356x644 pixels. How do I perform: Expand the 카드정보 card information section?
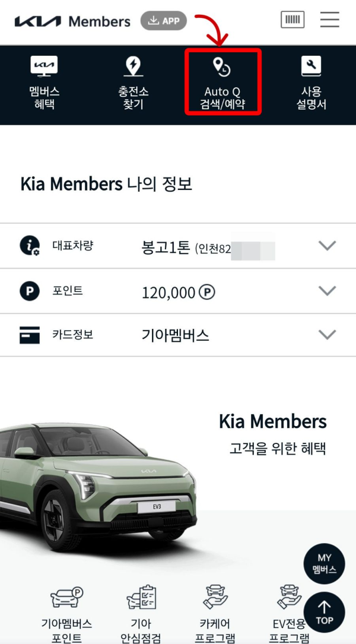tap(327, 335)
